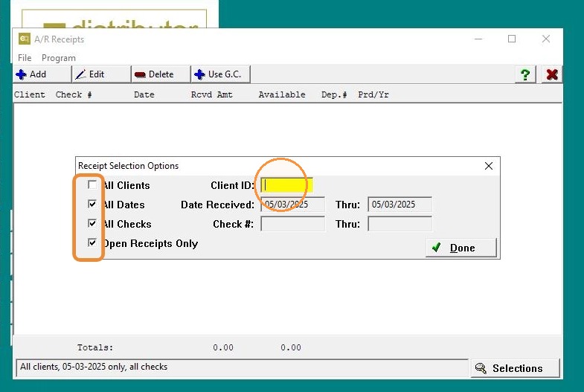
Task: Close the A/R Receipts window
Action: coord(546,39)
